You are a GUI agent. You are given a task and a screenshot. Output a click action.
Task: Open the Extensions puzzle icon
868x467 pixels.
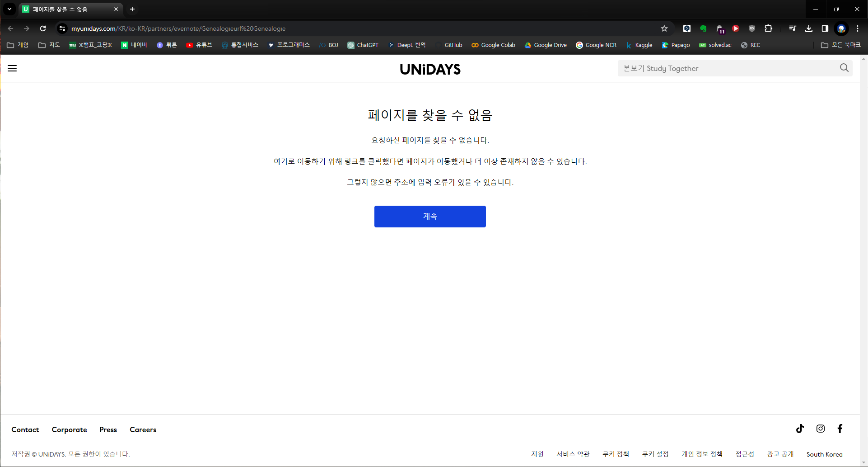(x=768, y=28)
